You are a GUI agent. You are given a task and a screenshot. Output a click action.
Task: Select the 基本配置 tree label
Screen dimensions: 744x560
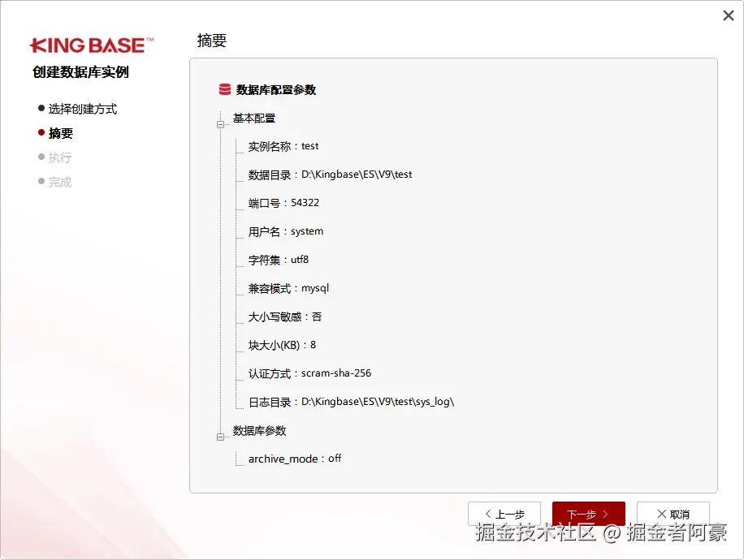(x=254, y=118)
